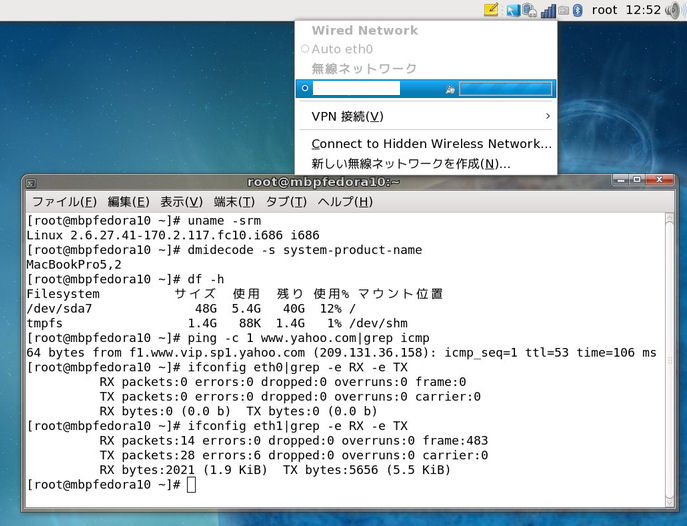Click the 'Linux 2.6.27.41-170.2.117.fc10.i686' output
Image resolution: width=687 pixels, height=526 pixels.
(154, 235)
